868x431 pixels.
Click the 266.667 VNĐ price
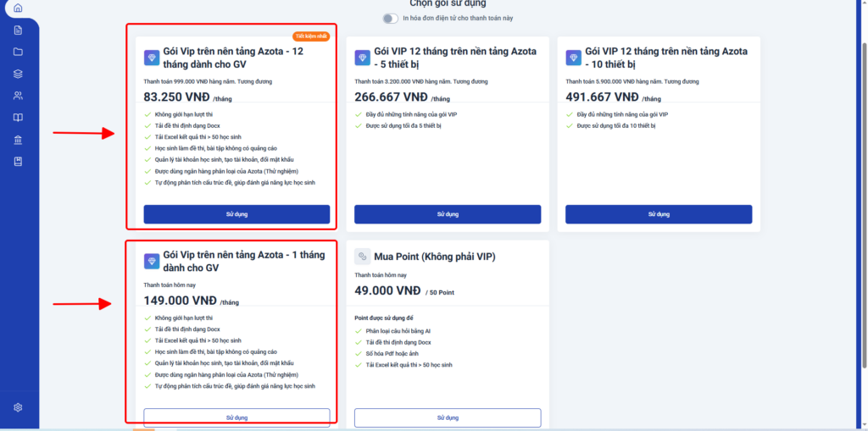391,97
